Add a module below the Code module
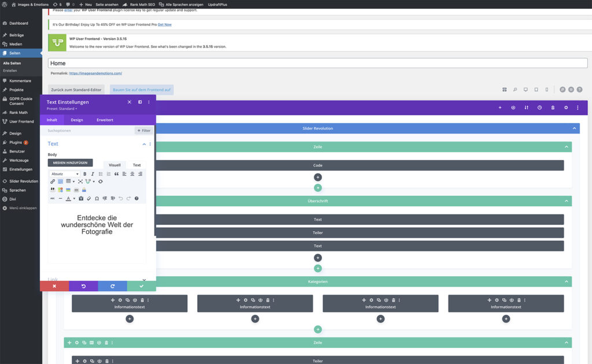 (x=318, y=177)
